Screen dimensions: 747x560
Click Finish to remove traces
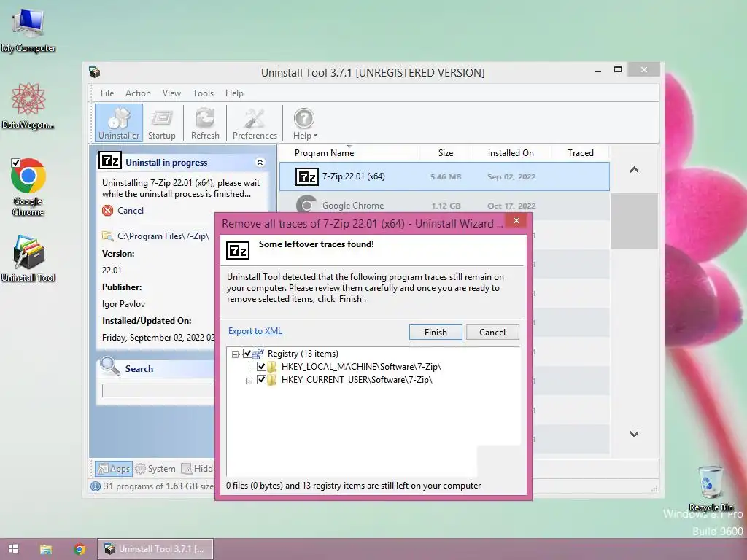(x=436, y=332)
